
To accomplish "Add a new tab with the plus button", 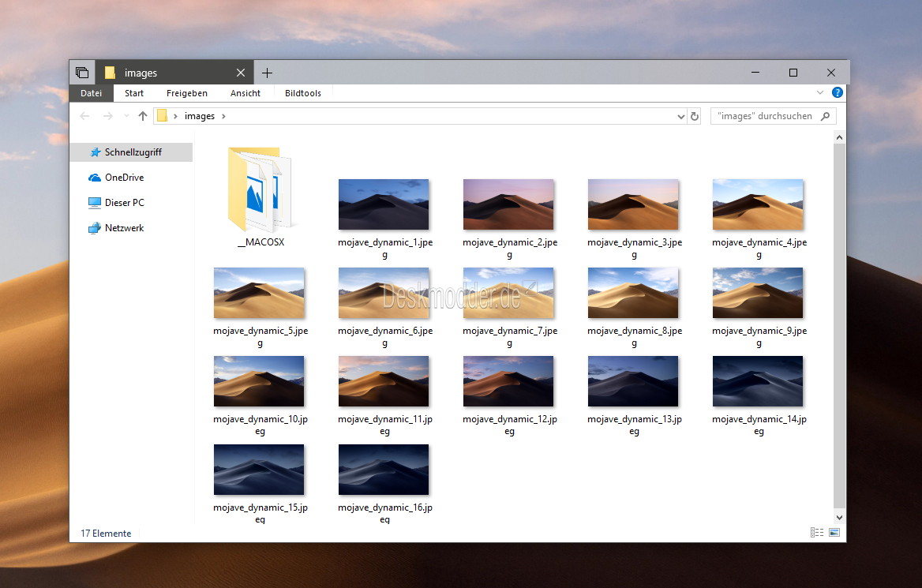I will click(267, 73).
